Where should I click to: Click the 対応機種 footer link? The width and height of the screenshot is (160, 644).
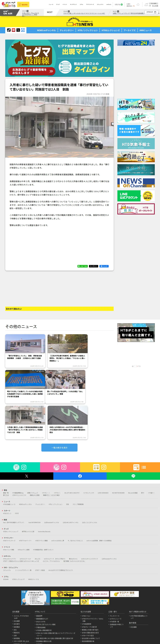(133, 627)
